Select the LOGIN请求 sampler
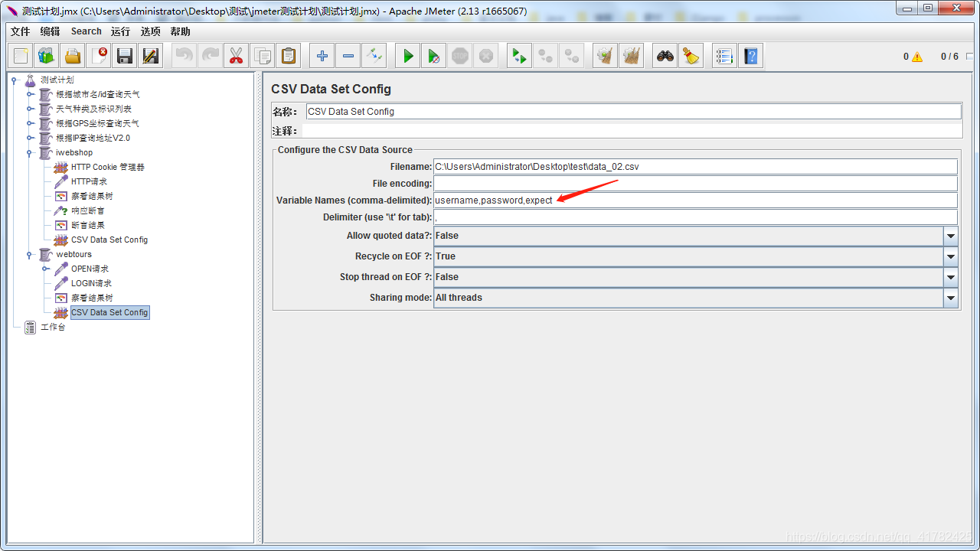 pos(91,283)
